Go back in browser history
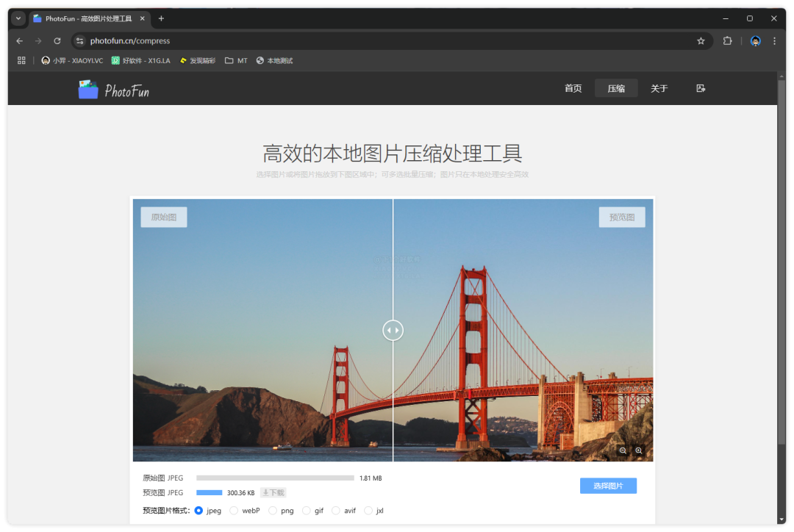The image size is (794, 532). (20, 41)
